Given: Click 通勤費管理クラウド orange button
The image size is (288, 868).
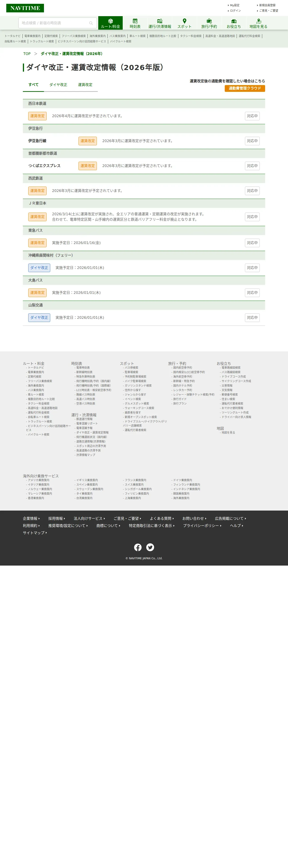Looking at the screenshot, I should click(x=244, y=88).
